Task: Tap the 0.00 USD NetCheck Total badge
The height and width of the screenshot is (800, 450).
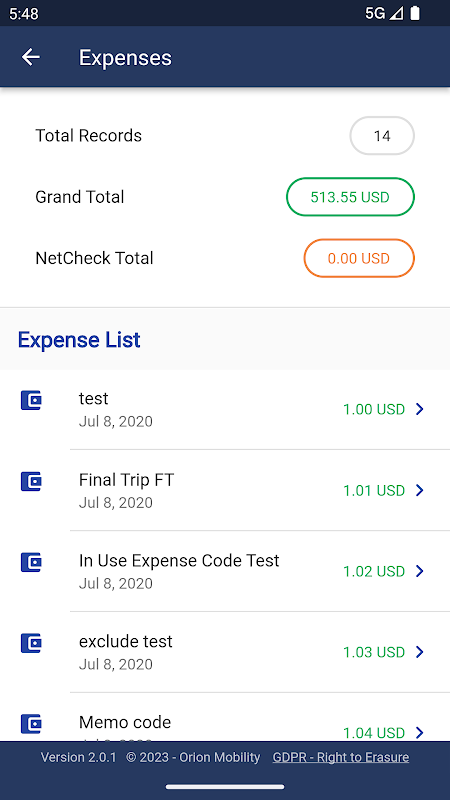Action: (x=359, y=258)
